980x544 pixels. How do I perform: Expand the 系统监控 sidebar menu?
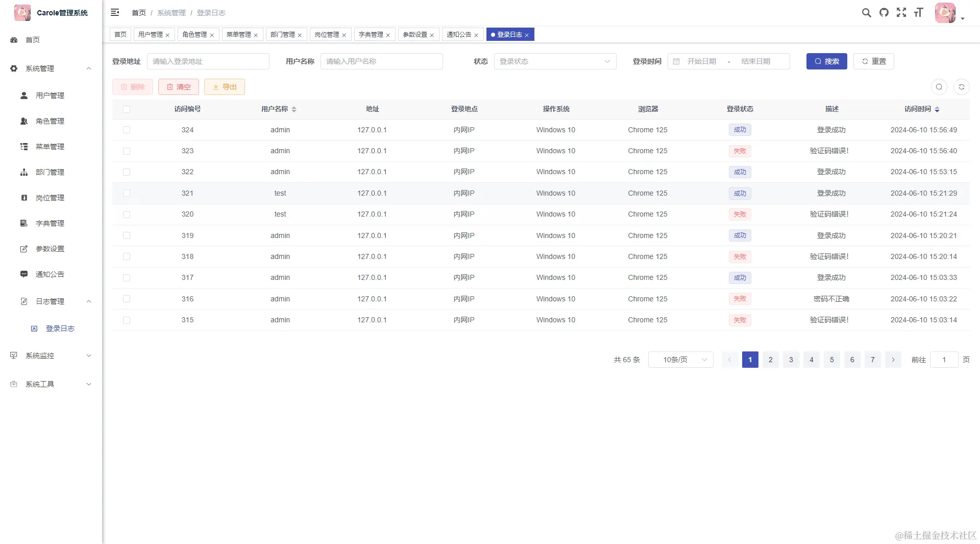[x=51, y=356]
